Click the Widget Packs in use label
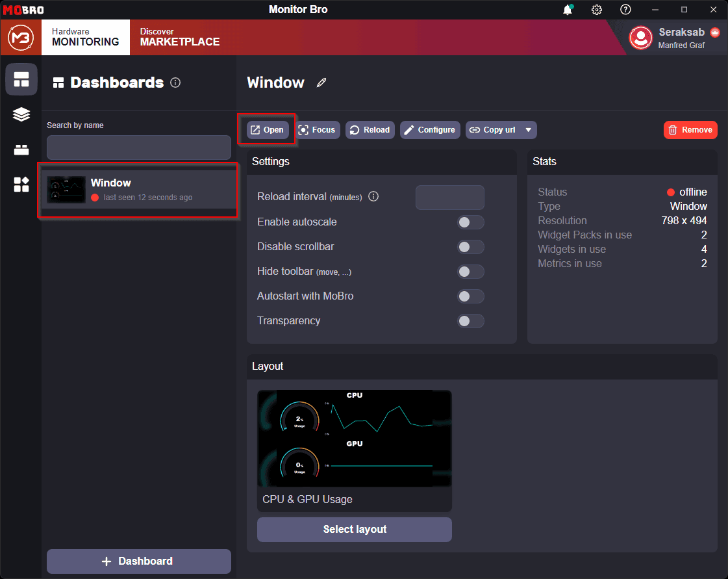 tap(584, 235)
